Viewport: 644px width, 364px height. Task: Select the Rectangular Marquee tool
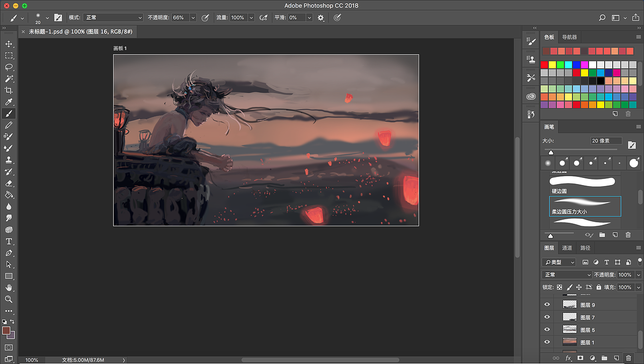9,56
